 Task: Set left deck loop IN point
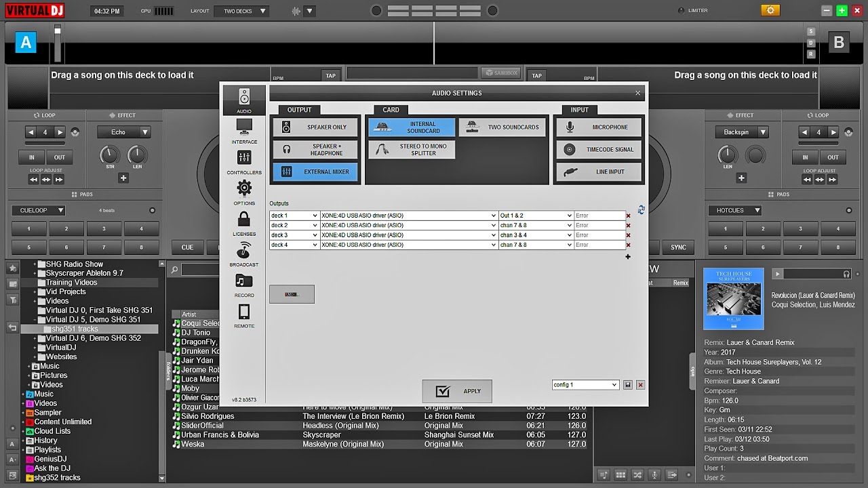tap(31, 157)
